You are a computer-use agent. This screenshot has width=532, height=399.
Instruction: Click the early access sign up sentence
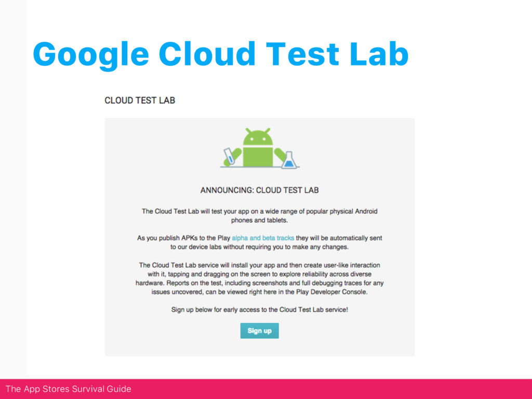(x=260, y=310)
